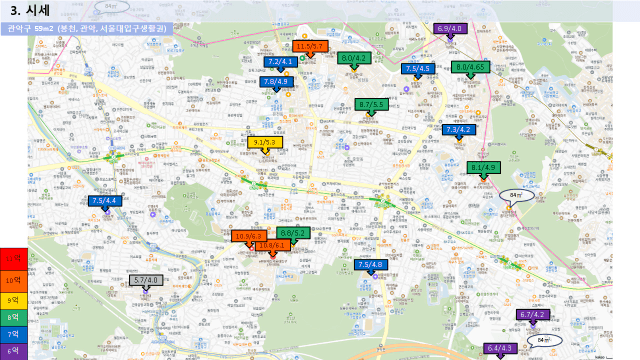The height and width of the screenshot is (360, 640).
Task: Select the orange 11.5/5.7 price marker
Action: click(x=310, y=46)
